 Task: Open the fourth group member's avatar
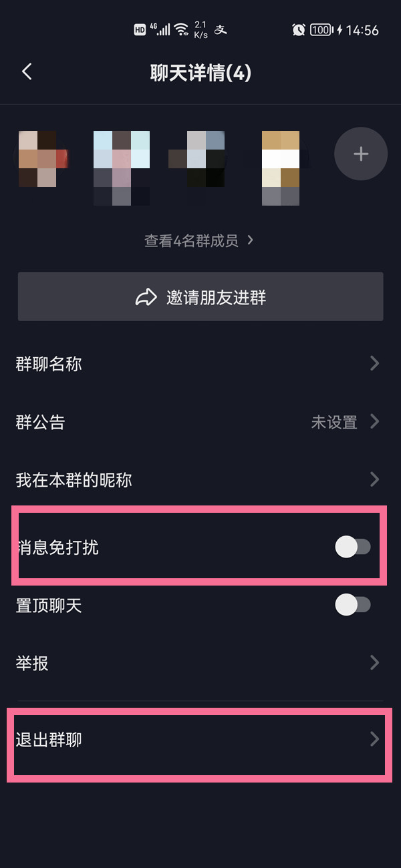(280, 160)
